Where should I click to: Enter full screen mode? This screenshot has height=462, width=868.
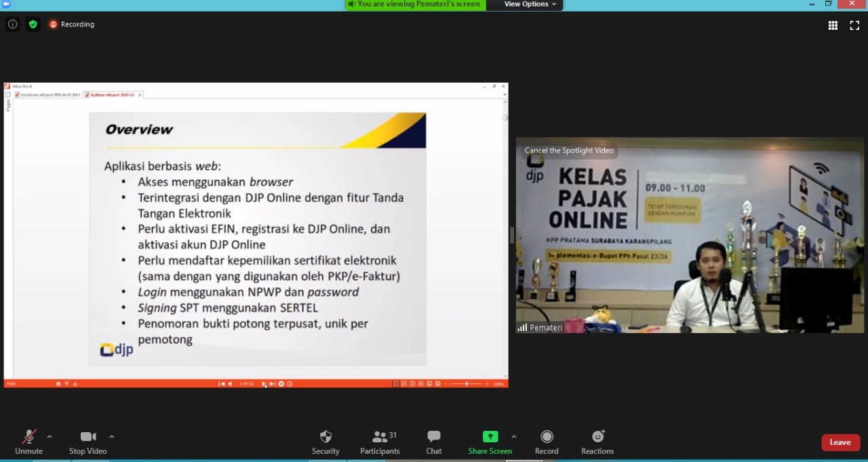pos(854,25)
